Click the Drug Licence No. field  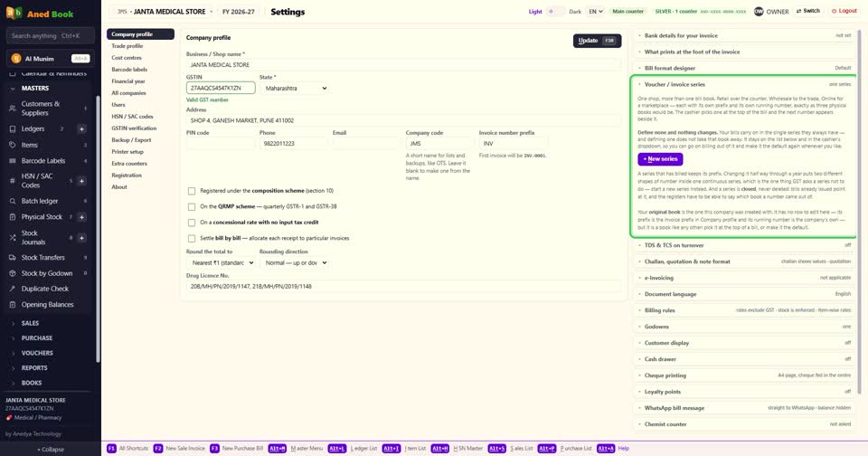tap(403, 287)
